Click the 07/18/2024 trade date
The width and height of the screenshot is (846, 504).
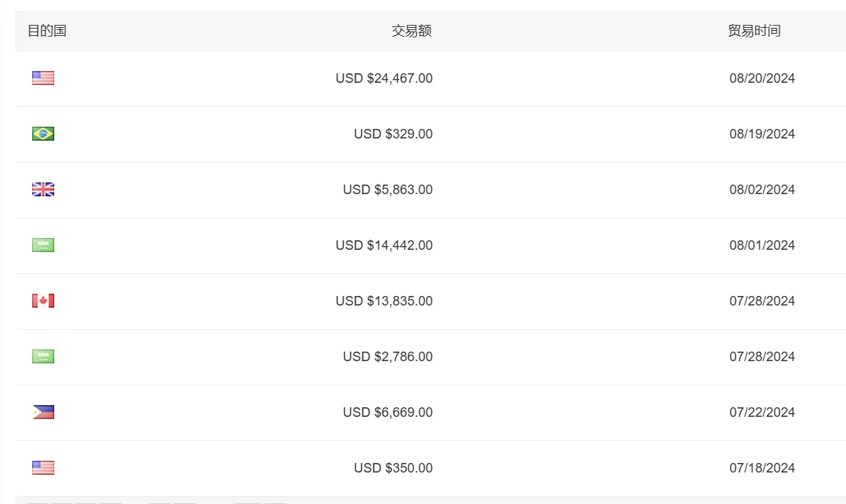pos(762,467)
